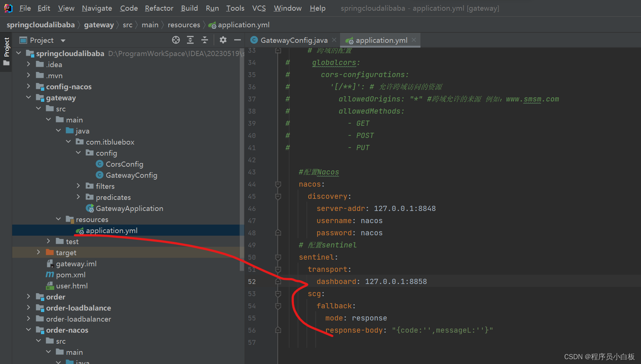
Task: Collapse the gateway module
Action: click(x=29, y=97)
